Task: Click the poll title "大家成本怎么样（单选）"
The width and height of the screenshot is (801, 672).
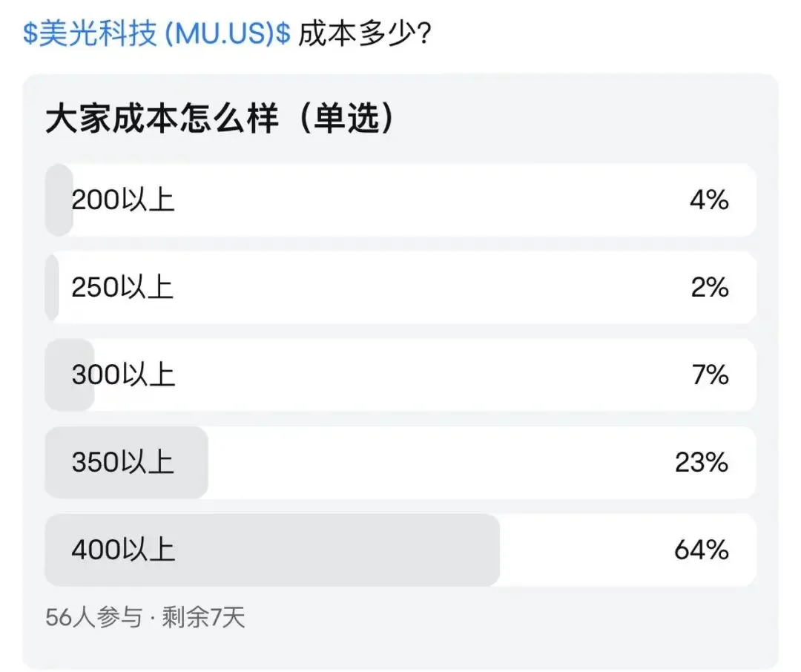Action: point(220,119)
